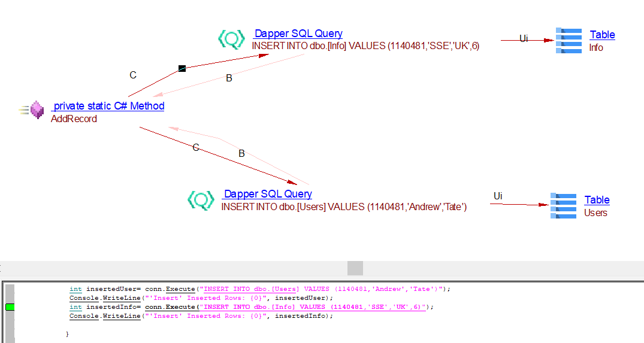Click the green marker in the code gutter
The image size is (644, 343).
pyautogui.click(x=10, y=307)
